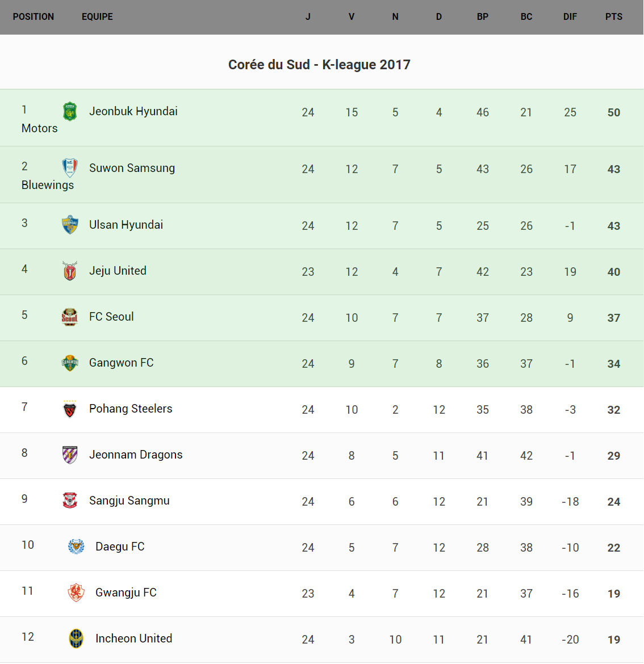Click the DIF column header

click(570, 17)
